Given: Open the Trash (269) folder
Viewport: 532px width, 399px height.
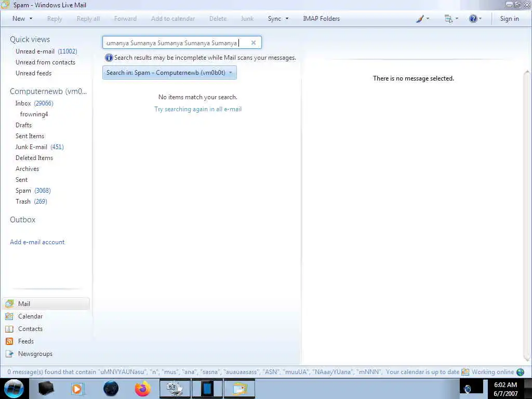Looking at the screenshot, I should tap(31, 202).
